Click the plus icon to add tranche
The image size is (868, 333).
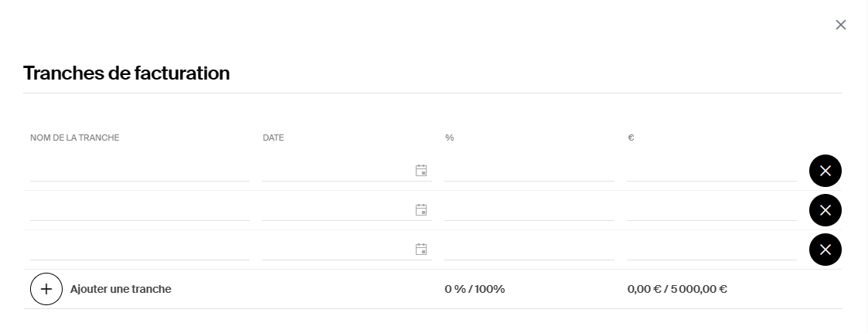tap(46, 289)
